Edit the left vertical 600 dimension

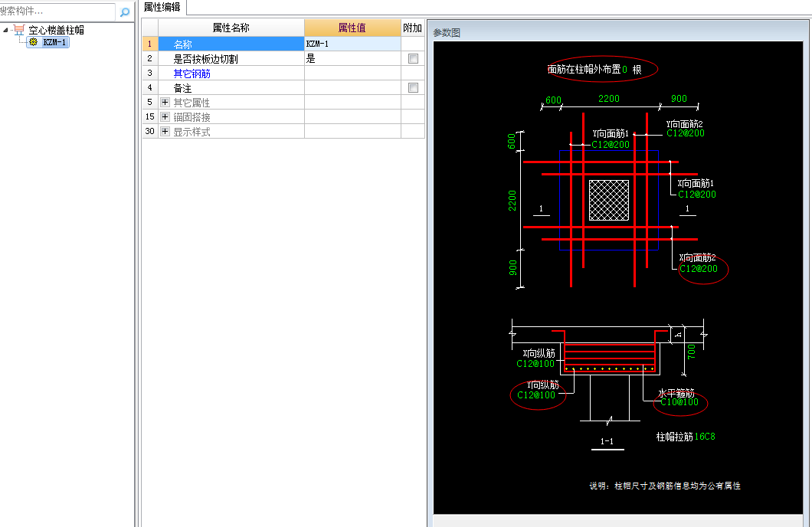pyautogui.click(x=512, y=142)
